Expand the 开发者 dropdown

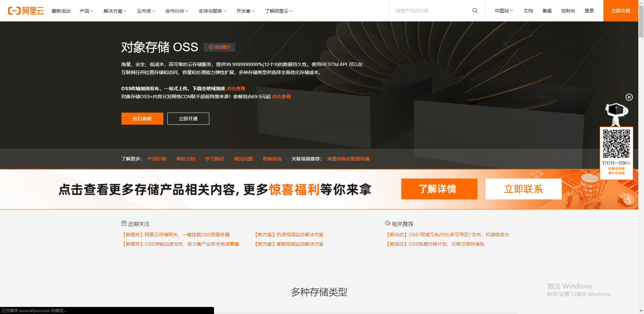[246, 11]
